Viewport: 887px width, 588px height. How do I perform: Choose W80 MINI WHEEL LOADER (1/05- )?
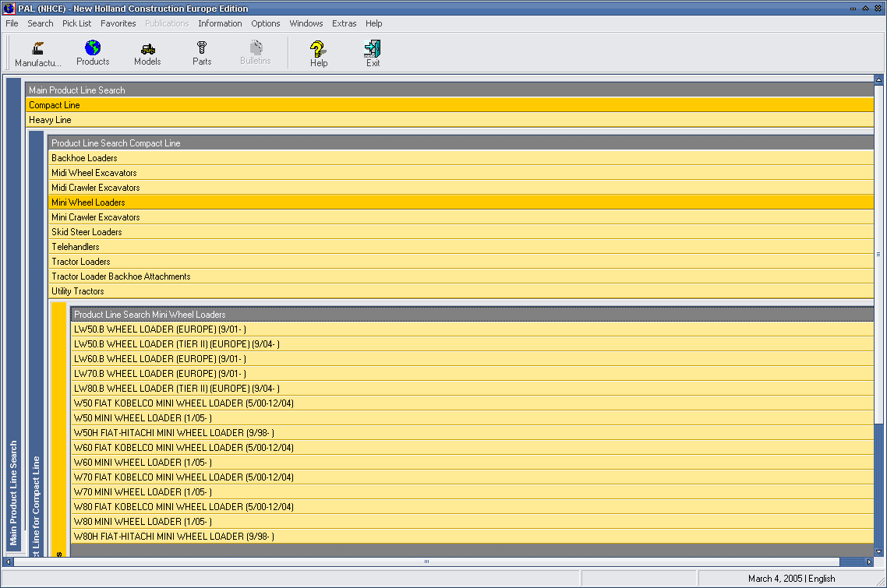[472, 522]
